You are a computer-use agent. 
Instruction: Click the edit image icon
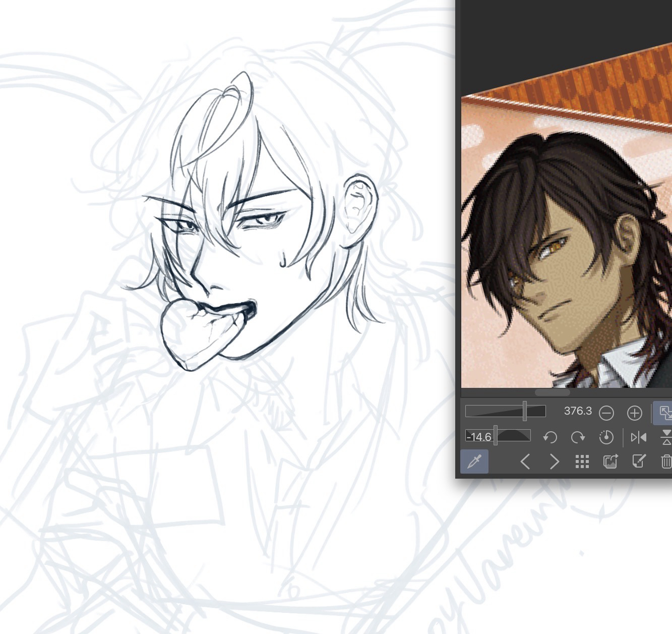point(639,461)
